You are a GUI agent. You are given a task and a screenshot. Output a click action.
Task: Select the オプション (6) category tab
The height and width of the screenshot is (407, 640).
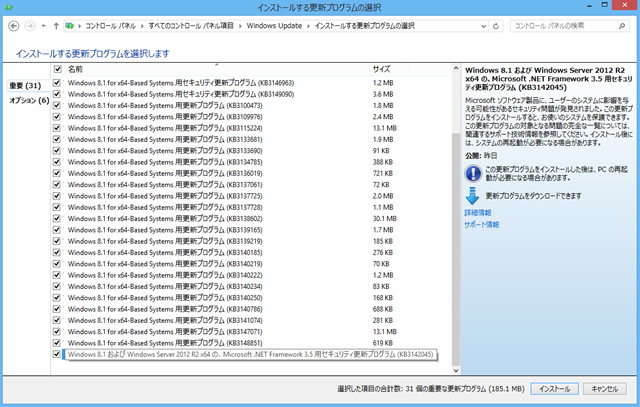[29, 100]
